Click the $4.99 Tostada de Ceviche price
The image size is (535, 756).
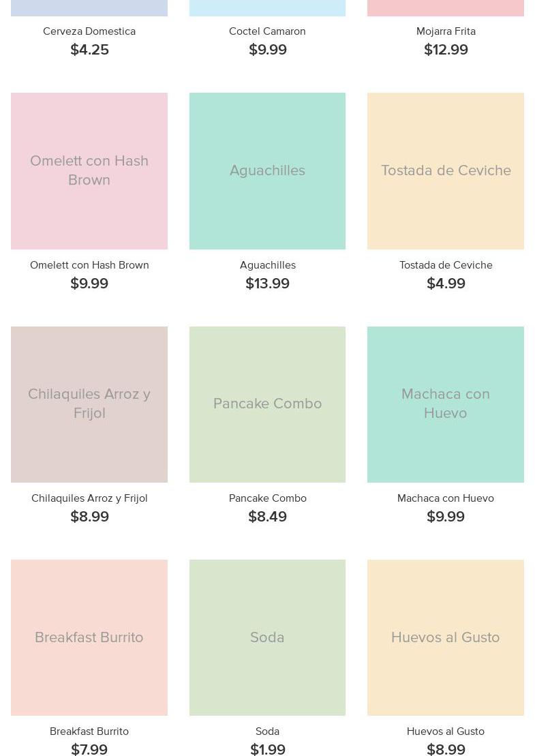(446, 284)
